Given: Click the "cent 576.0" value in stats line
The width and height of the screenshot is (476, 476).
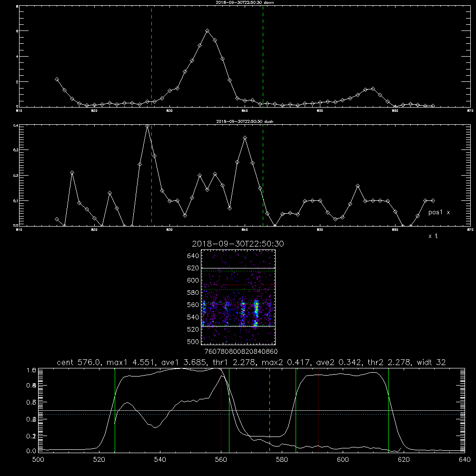Looking at the screenshot, I should coord(80,362).
